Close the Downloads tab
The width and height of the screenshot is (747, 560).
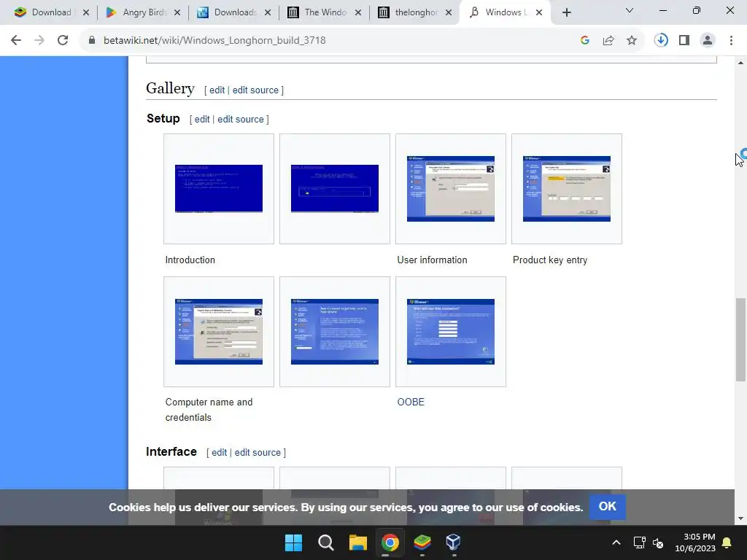(x=268, y=13)
